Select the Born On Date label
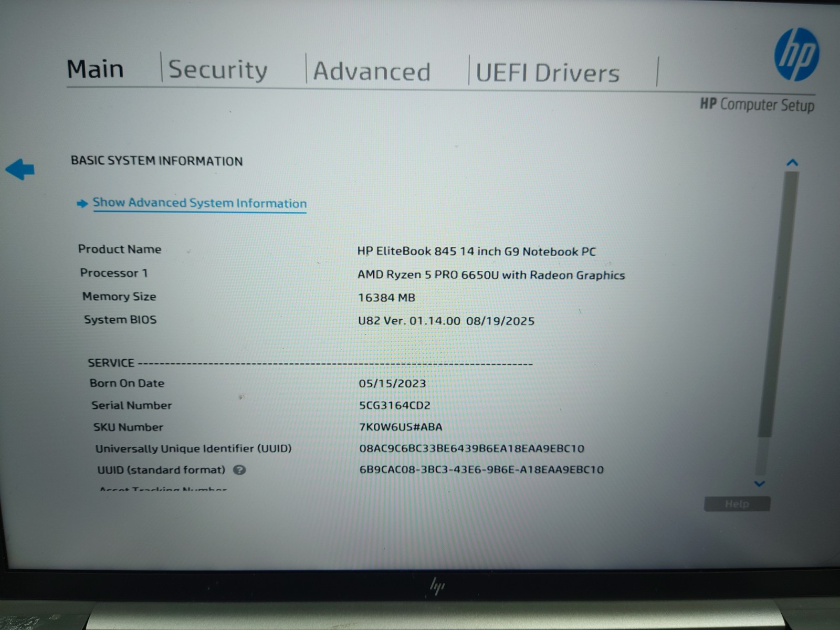The height and width of the screenshot is (630, 840). [127, 383]
